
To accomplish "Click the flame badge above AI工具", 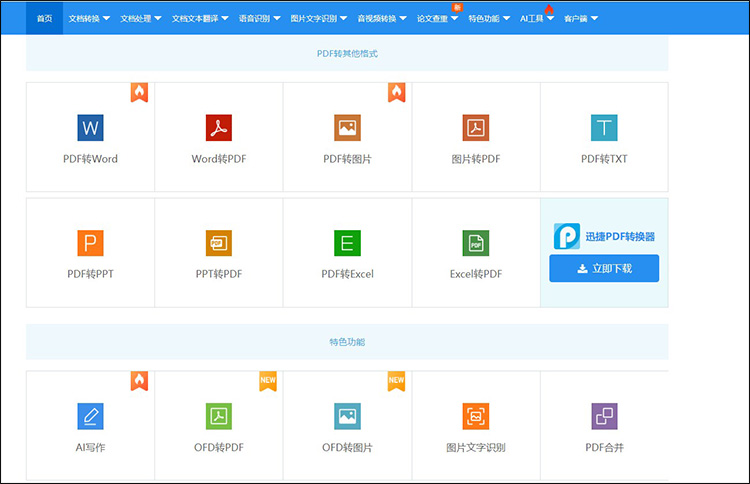I will coord(549,9).
